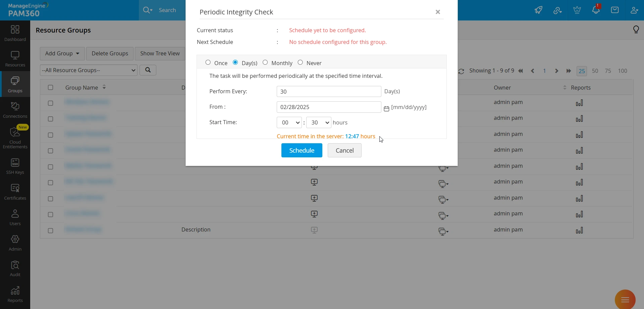Image resolution: width=644 pixels, height=309 pixels.
Task: Click the notifications bell icon
Action: [x=596, y=10]
